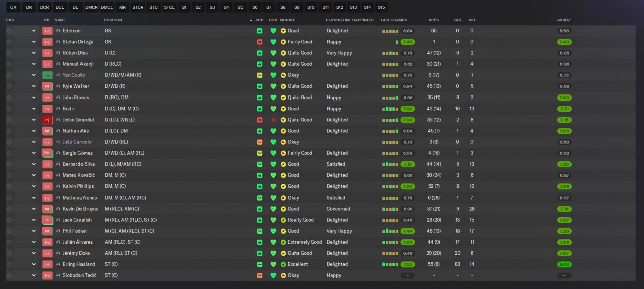This screenshot has height=289, width=644.
Task: Open Erling Haaland's last 5 games form bar
Action: [x=390, y=264]
